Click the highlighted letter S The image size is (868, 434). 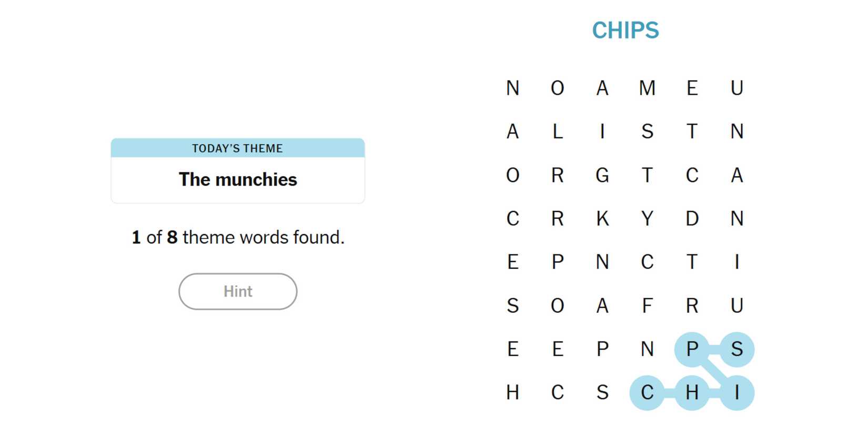tap(736, 349)
